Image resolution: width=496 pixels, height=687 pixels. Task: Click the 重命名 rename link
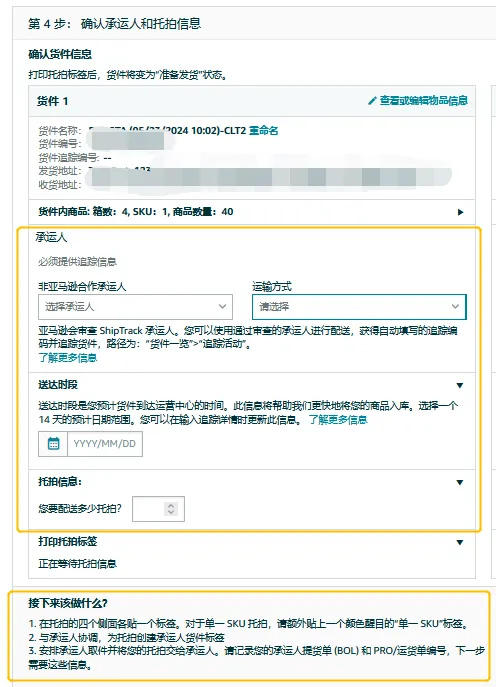click(263, 131)
